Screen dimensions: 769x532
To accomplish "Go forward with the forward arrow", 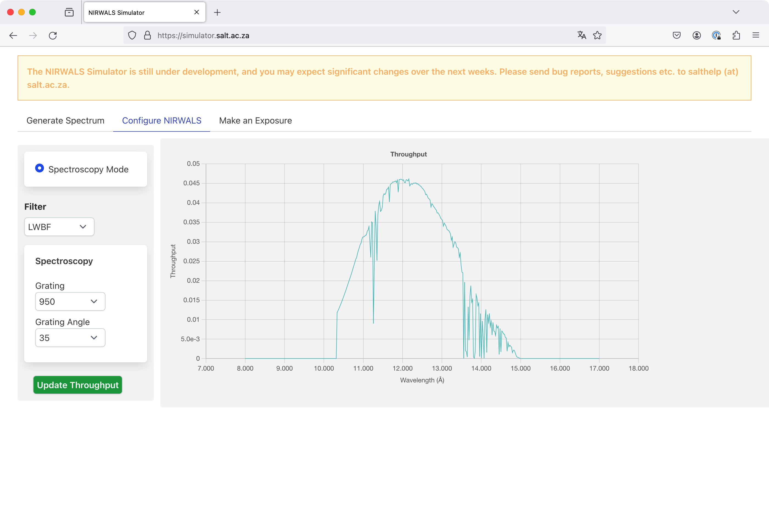I will point(33,35).
